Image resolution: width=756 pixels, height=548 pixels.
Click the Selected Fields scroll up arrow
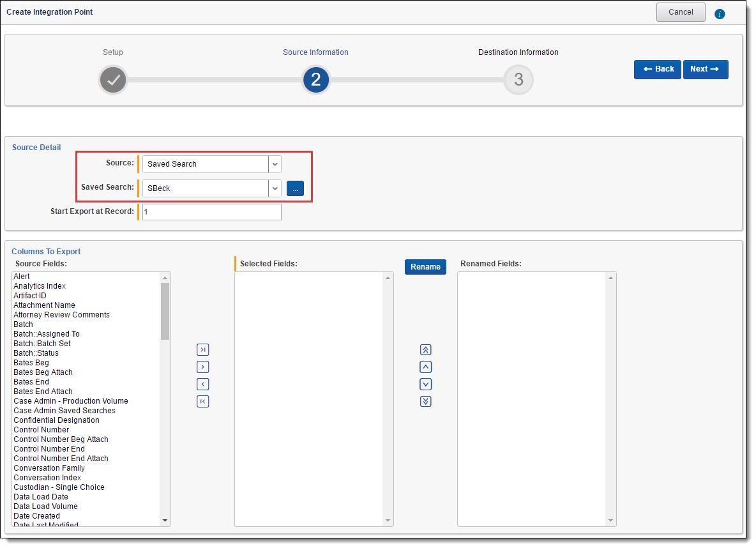[388, 278]
